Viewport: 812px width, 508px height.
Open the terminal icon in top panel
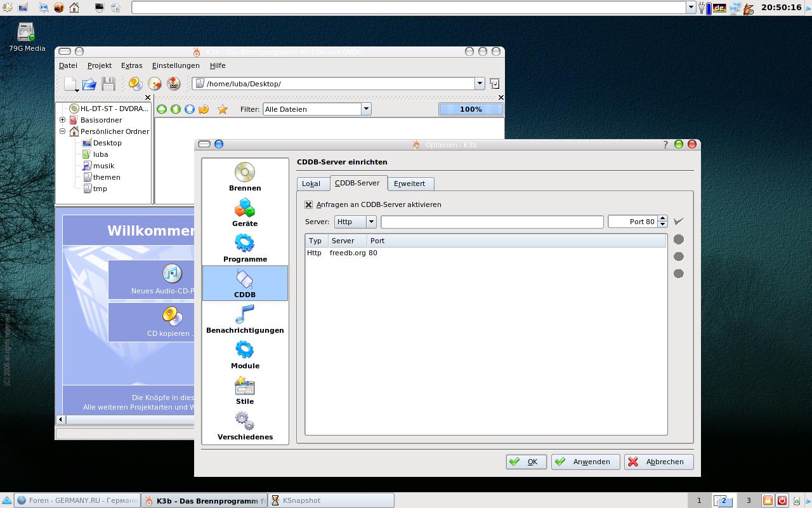click(100, 8)
